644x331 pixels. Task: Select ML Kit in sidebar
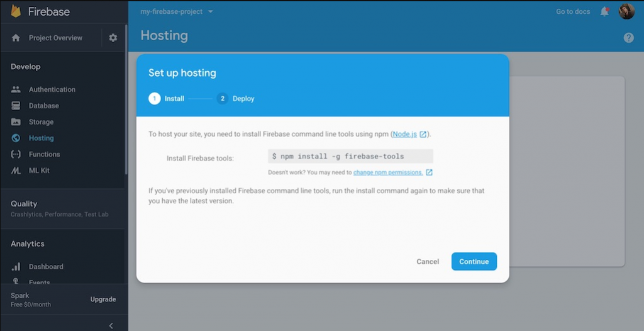tap(39, 171)
